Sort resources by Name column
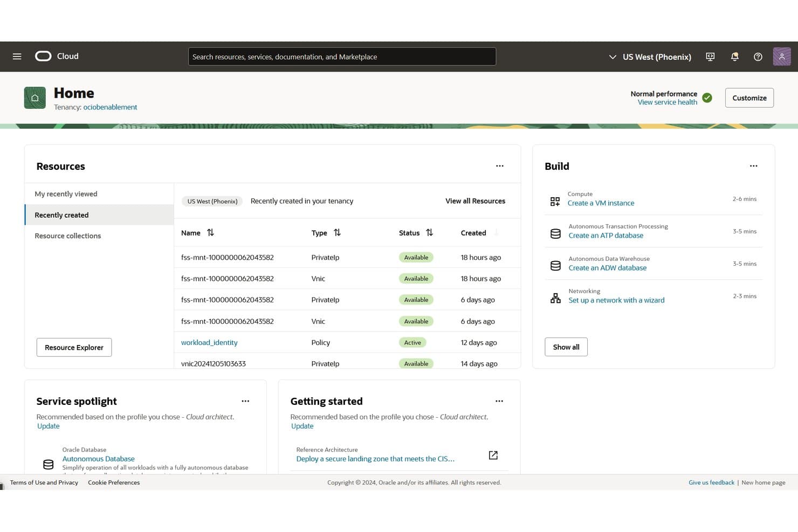 [x=210, y=232]
